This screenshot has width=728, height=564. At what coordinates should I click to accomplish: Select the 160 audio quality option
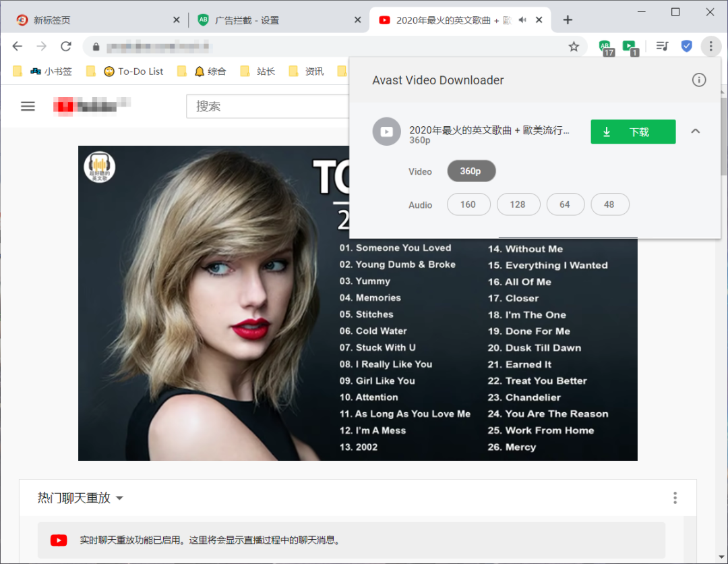(x=468, y=204)
